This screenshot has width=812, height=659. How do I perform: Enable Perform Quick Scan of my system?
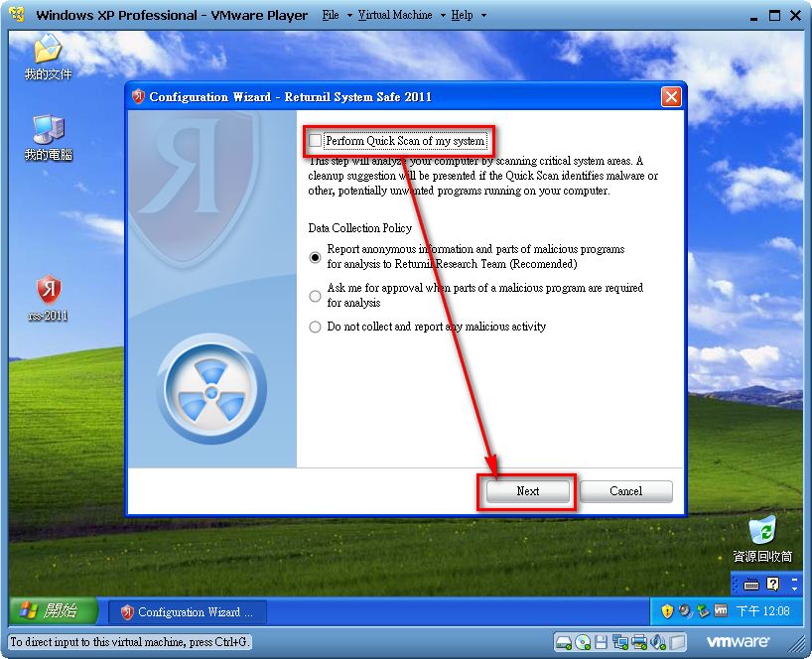point(315,141)
